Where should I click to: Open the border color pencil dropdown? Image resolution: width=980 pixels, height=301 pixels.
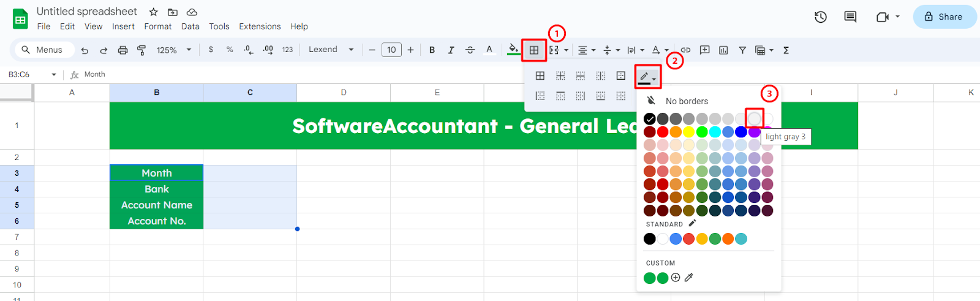coord(647,77)
